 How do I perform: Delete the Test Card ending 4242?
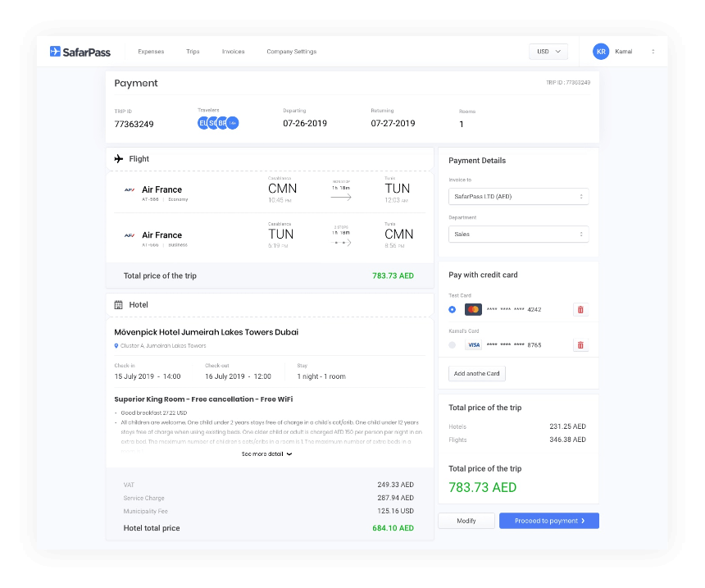pos(580,309)
